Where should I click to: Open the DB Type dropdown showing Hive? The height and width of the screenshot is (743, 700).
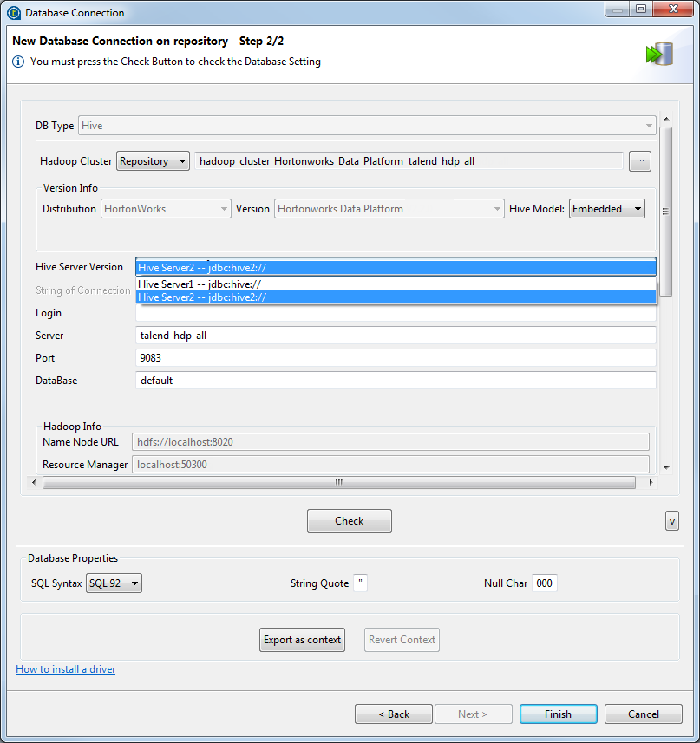coord(367,126)
